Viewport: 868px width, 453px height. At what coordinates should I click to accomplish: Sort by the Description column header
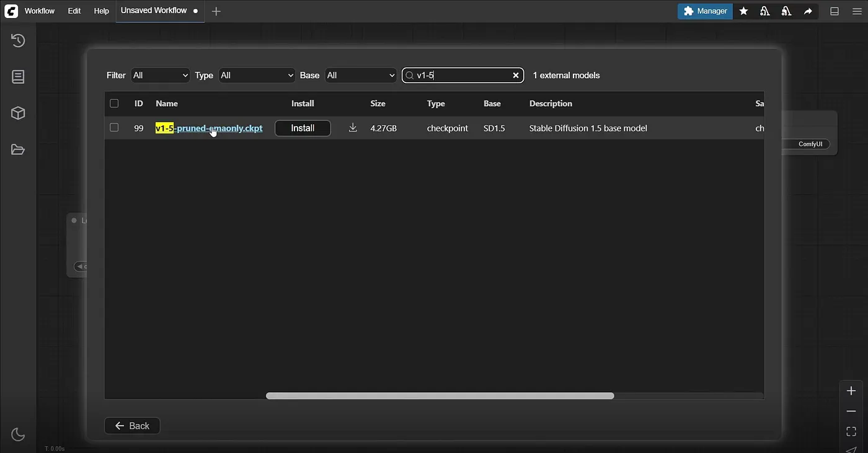click(551, 104)
